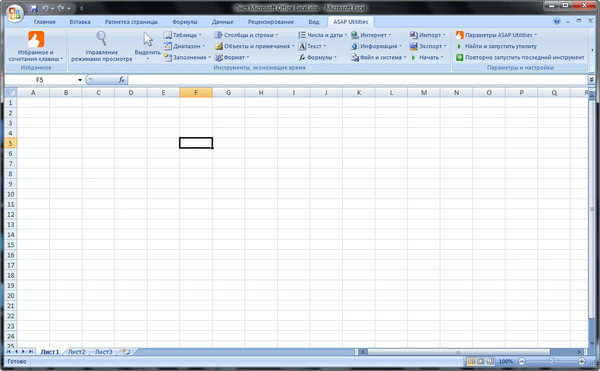Click the zoom in plus button
This screenshot has width=600, height=371.
pos(582,361)
